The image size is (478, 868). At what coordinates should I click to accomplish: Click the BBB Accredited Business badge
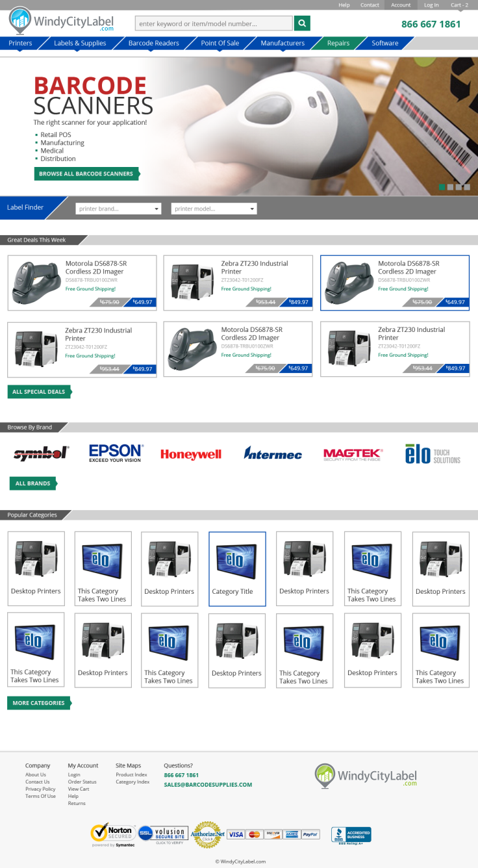click(x=351, y=835)
